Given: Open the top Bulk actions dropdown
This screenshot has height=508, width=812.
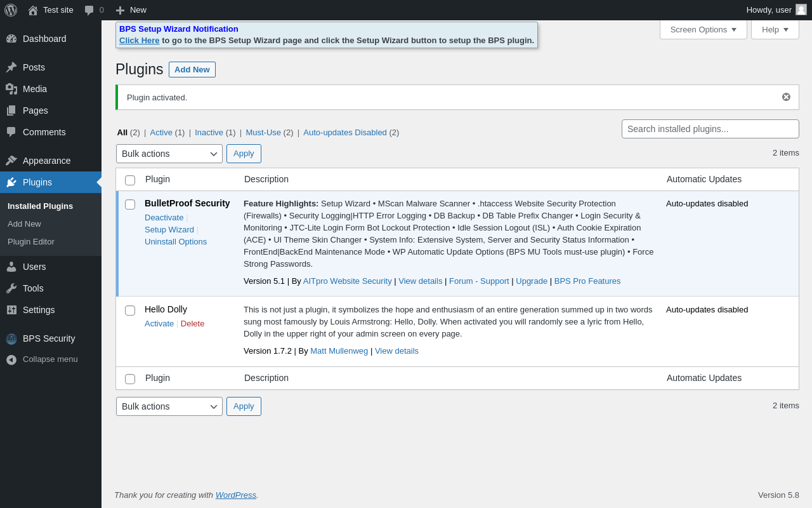Looking at the screenshot, I should 169,154.
